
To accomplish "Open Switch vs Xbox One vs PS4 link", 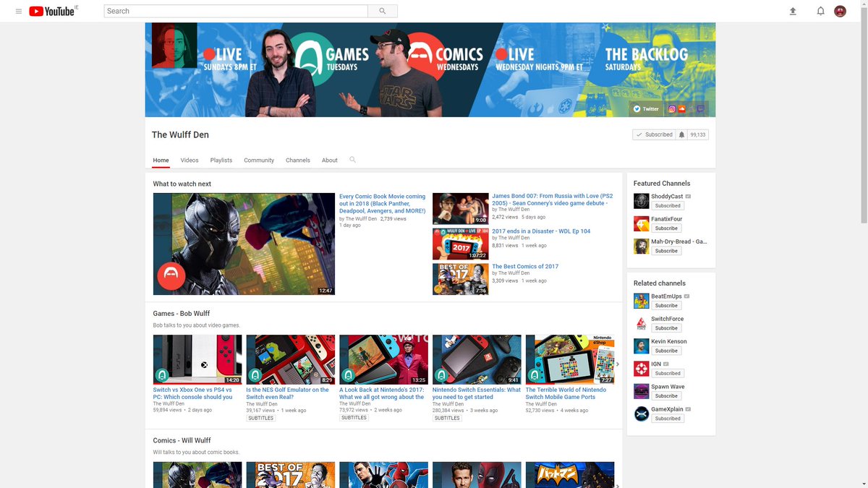I will pos(193,393).
